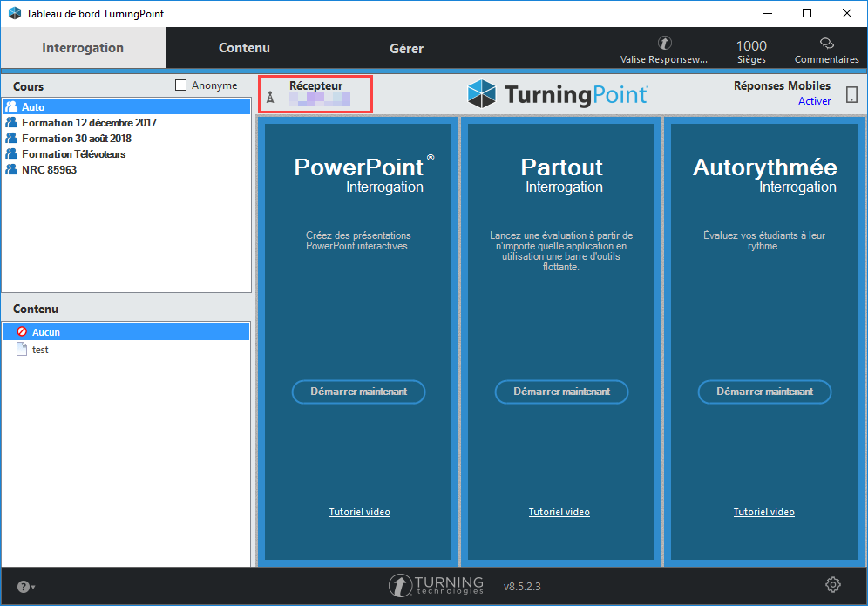Click the Récepteur antenna icon
Image resolution: width=868 pixels, height=606 pixels.
pos(270,98)
